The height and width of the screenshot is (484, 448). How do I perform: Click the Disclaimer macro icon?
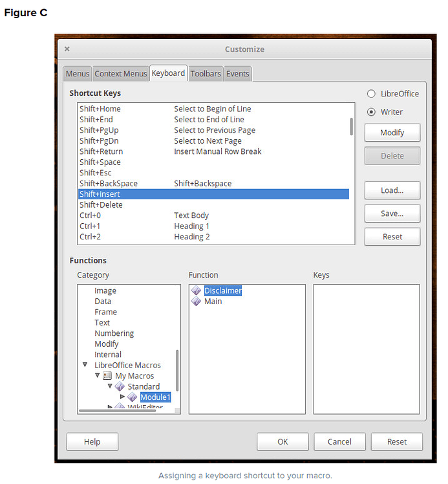(196, 291)
